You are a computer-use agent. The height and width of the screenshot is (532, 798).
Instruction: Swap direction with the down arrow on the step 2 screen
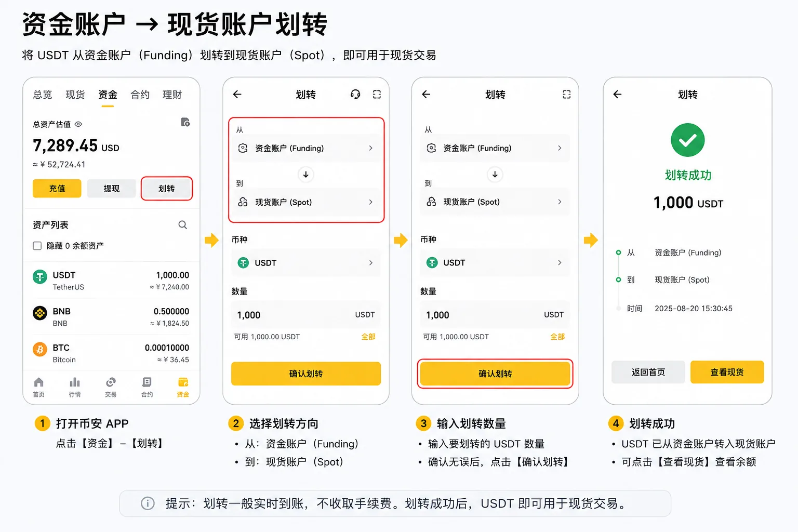pos(306,175)
